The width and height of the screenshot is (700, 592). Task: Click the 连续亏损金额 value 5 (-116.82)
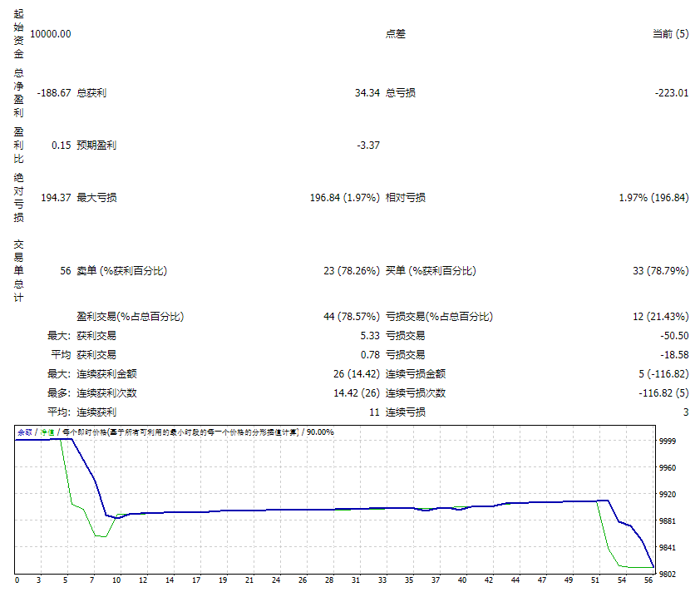point(660,374)
